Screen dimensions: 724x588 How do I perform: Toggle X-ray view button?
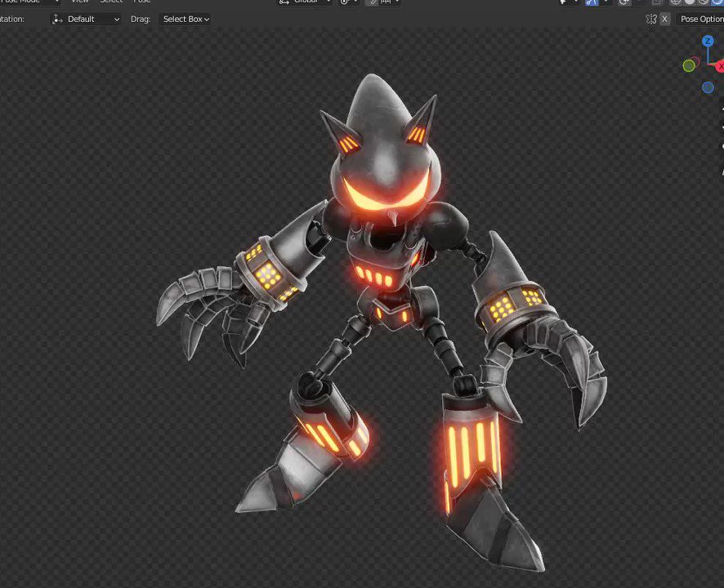tap(656, 2)
